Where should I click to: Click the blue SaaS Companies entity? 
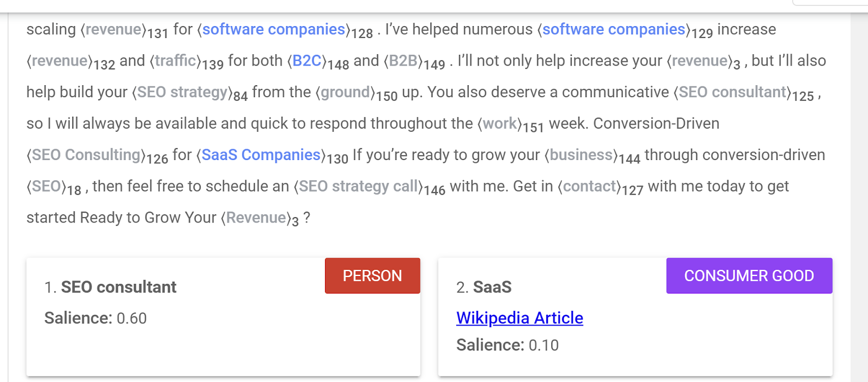coord(261,155)
